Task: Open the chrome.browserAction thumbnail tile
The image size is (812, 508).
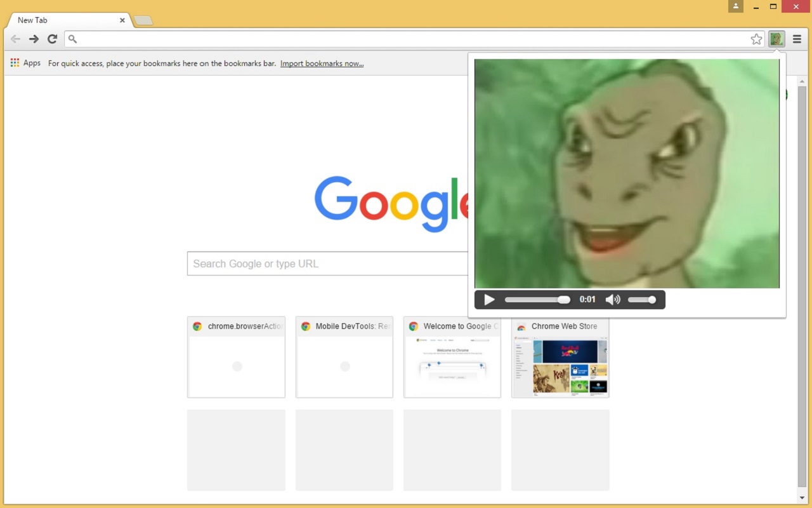Action: click(x=236, y=358)
